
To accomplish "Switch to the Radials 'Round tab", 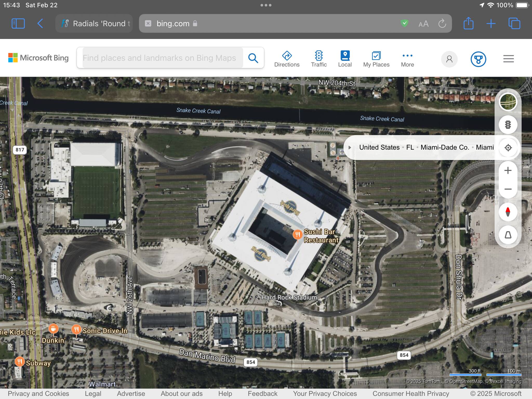I will coord(94,24).
